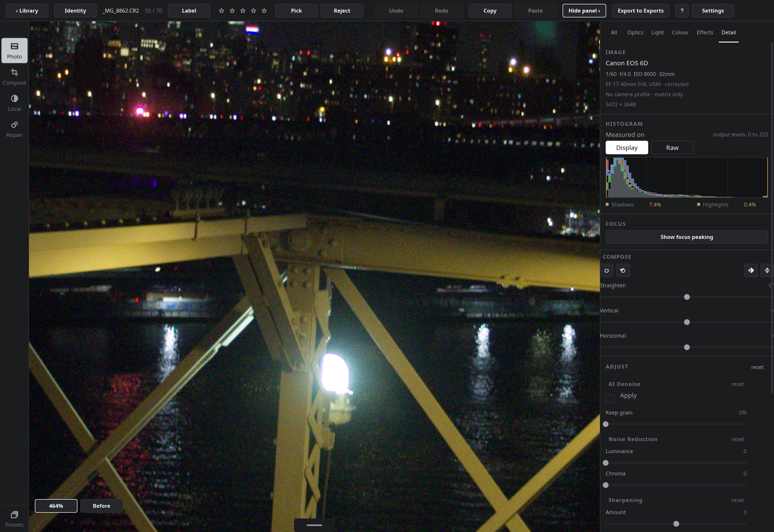774x532 pixels.
Task: Open Settings
Action: point(713,11)
